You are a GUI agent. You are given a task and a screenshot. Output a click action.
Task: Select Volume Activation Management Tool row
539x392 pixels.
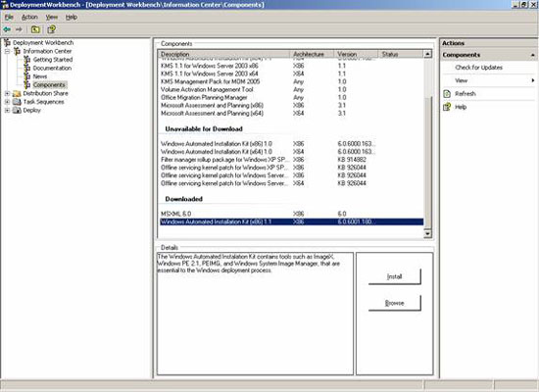[291, 89]
